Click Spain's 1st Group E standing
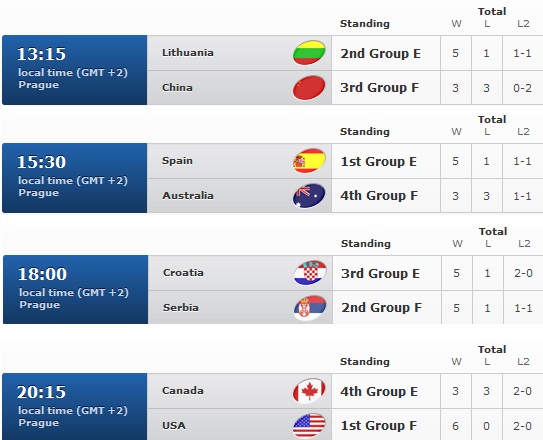The height and width of the screenshot is (440, 543). pyautogui.click(x=379, y=162)
